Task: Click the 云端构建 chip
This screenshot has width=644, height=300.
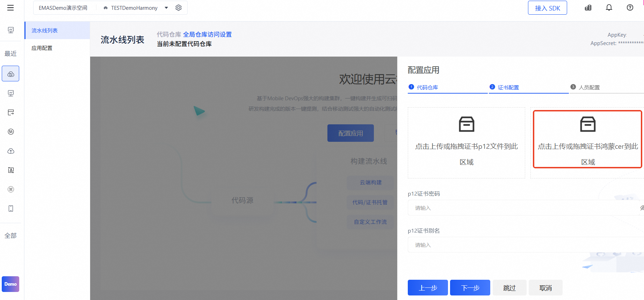Action: point(370,182)
